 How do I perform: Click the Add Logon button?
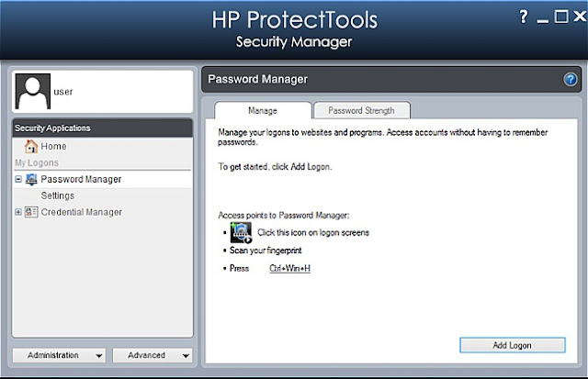point(513,345)
